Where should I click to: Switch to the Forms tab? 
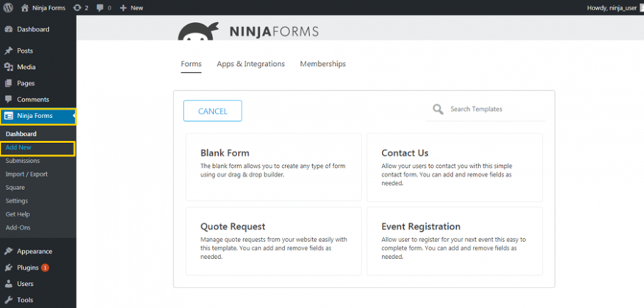191,64
